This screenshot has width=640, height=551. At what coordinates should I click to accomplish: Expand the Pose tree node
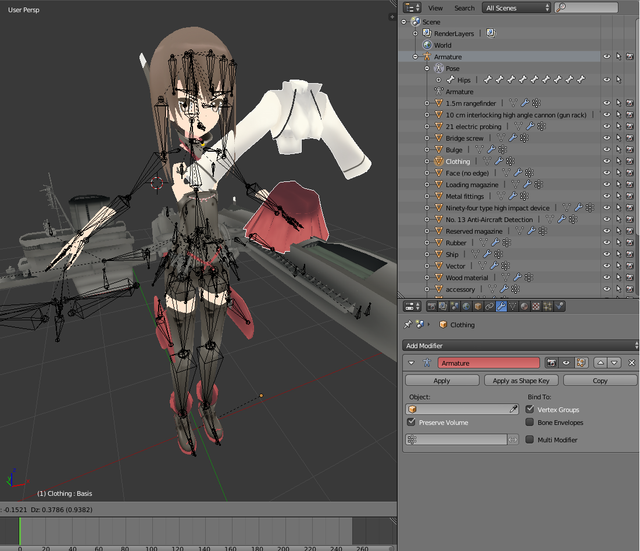427,68
